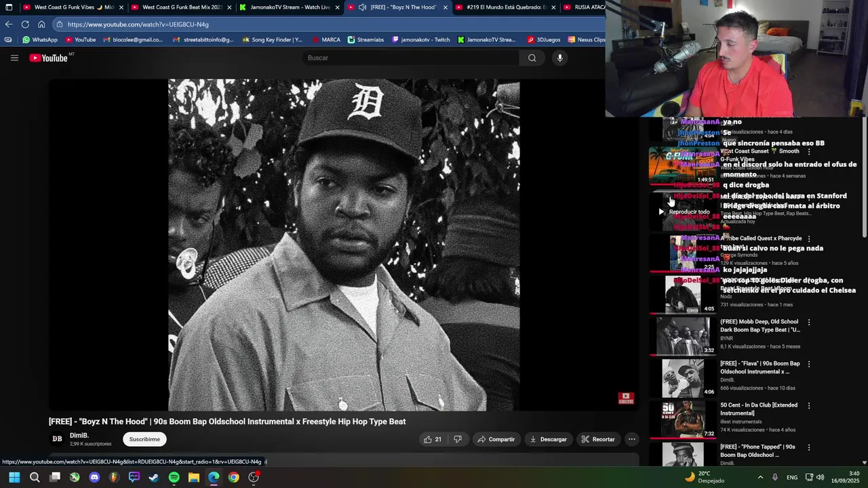Image resolution: width=868 pixels, height=488 pixels.
Task: Close the #219 El Mundo Está Quebrado tab
Action: point(554,7)
